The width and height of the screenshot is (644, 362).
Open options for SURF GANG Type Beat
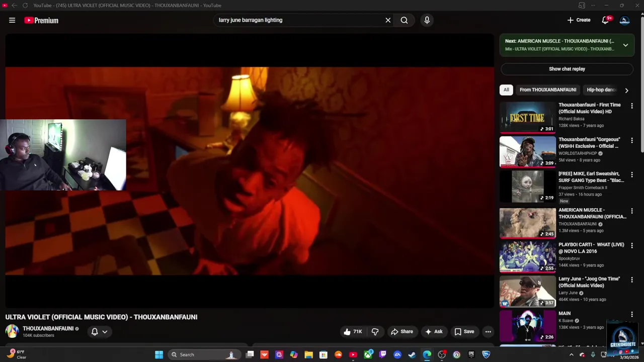click(x=632, y=174)
